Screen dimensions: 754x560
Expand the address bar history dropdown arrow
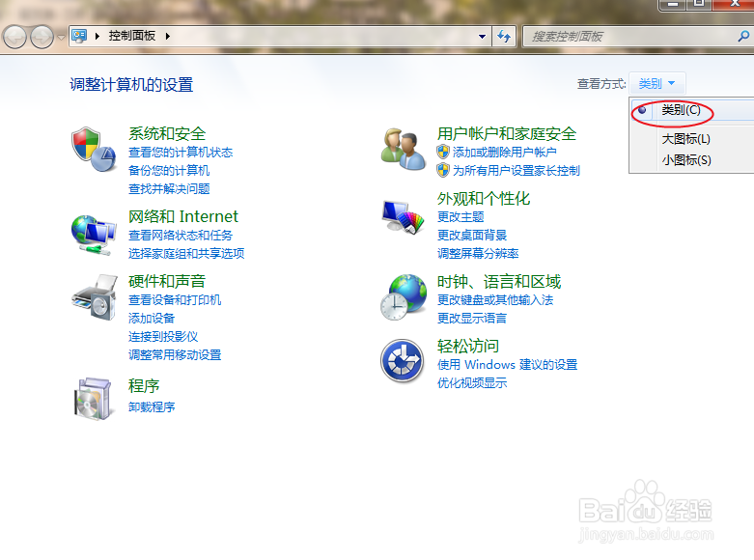482,37
